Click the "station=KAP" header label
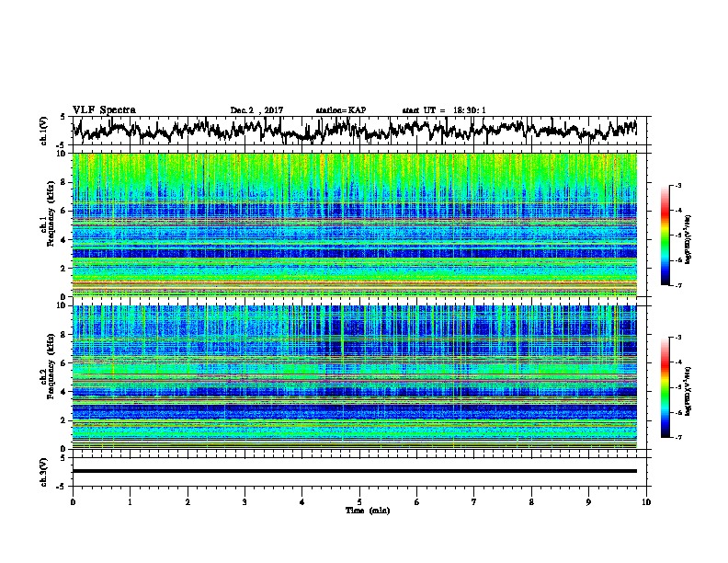The width and height of the screenshot is (728, 563). click(341, 110)
